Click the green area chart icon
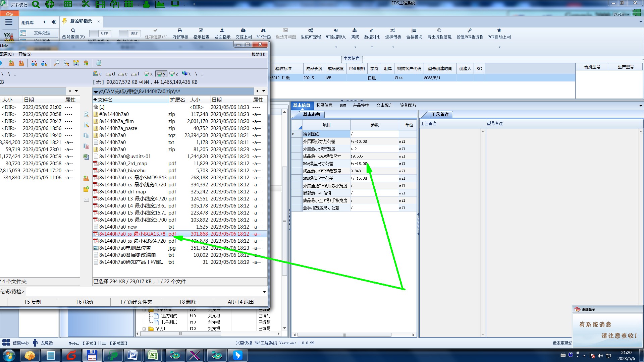Viewport: 644px width, 362px height. coord(160,4)
